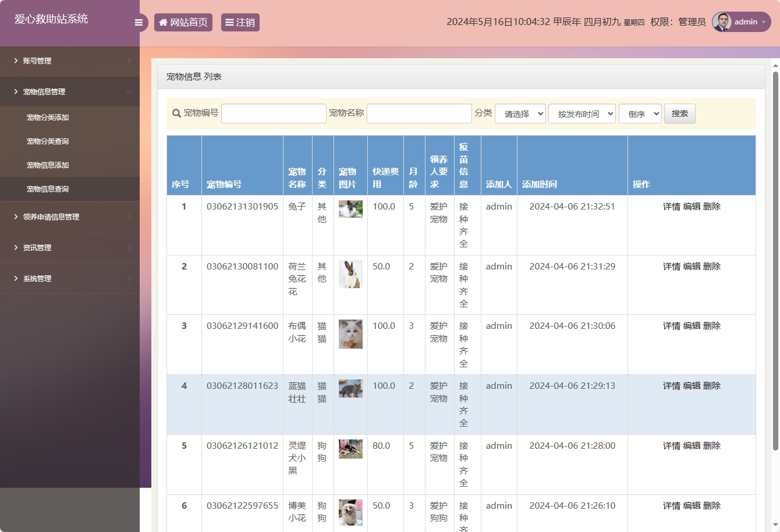Open 详情 for the 兔子 record
Image resolution: width=780 pixels, height=532 pixels.
pos(671,206)
